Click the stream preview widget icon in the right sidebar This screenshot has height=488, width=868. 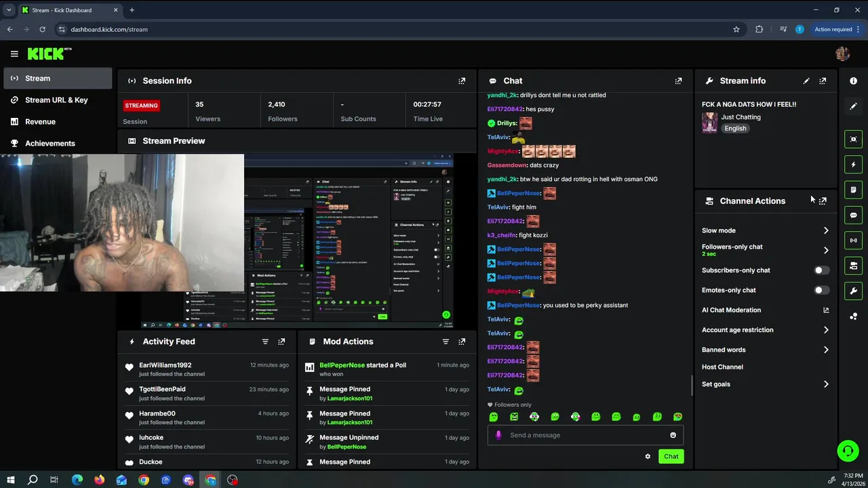(x=853, y=139)
